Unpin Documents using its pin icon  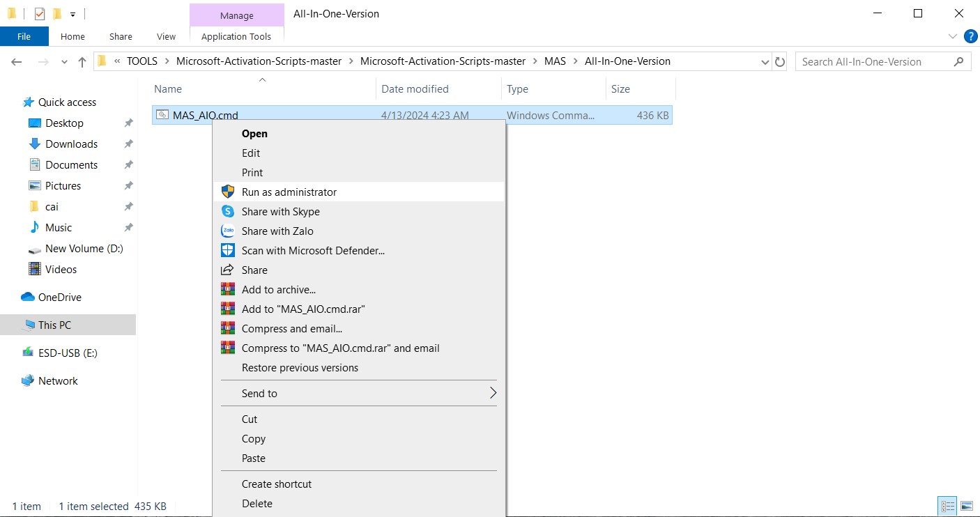(x=128, y=165)
